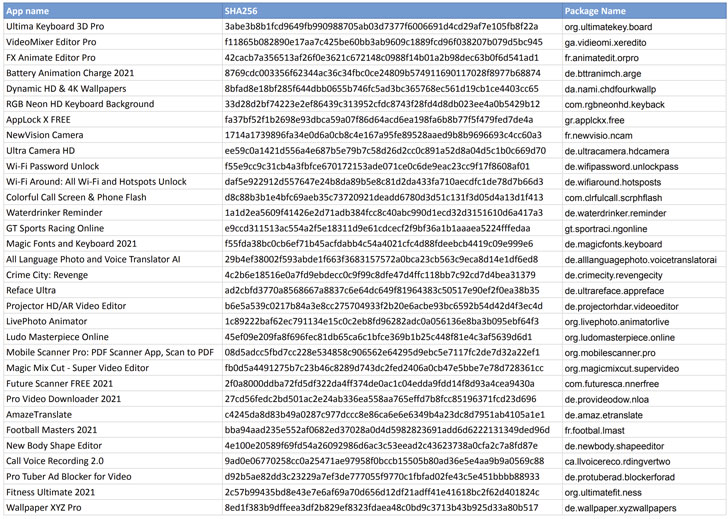Click the "Wi-Fi Password Unlock" entry
Viewport: 728px width, 519px height.
pyautogui.click(x=53, y=166)
